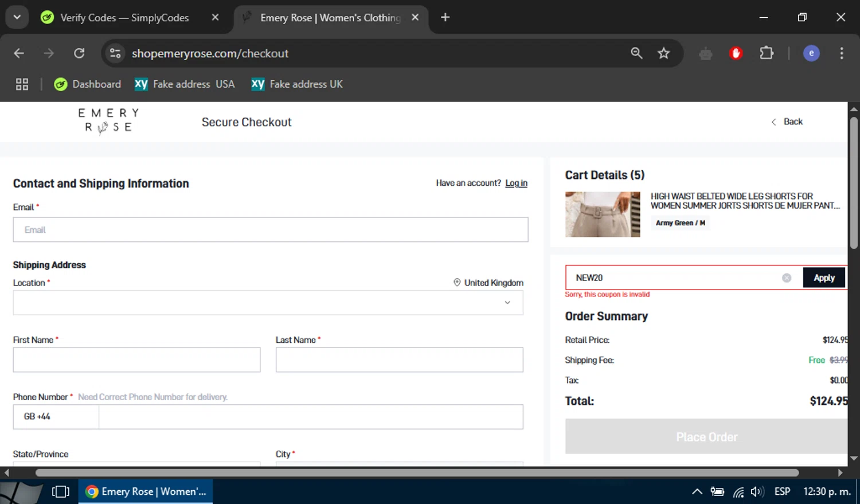Open the Extensions puzzle icon
860x504 pixels.
767,53
